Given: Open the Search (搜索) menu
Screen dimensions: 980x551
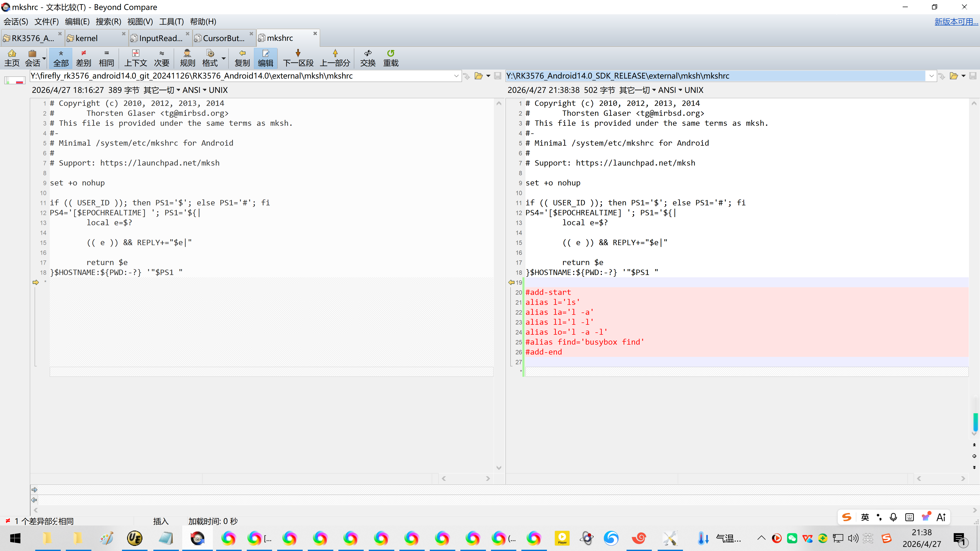Looking at the screenshot, I should pos(108,22).
